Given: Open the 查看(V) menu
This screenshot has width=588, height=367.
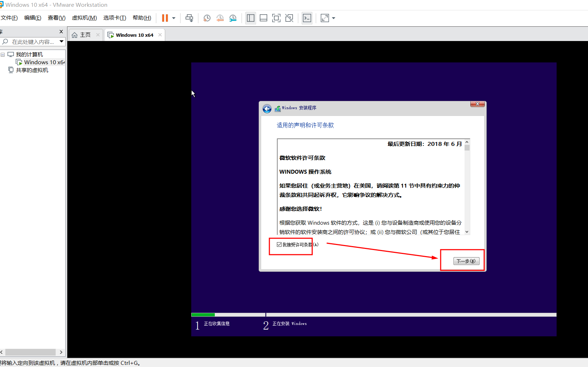Looking at the screenshot, I should click(57, 18).
